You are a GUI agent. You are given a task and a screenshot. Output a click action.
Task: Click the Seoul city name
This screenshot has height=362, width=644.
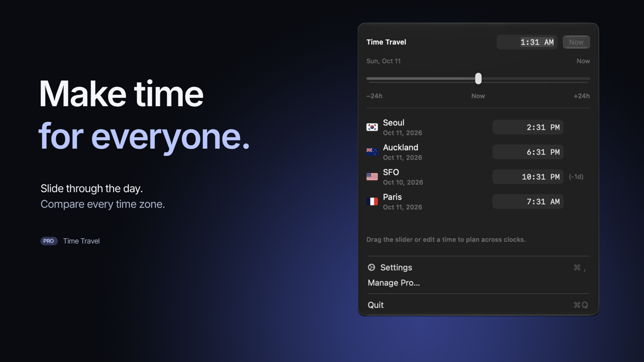[393, 122]
